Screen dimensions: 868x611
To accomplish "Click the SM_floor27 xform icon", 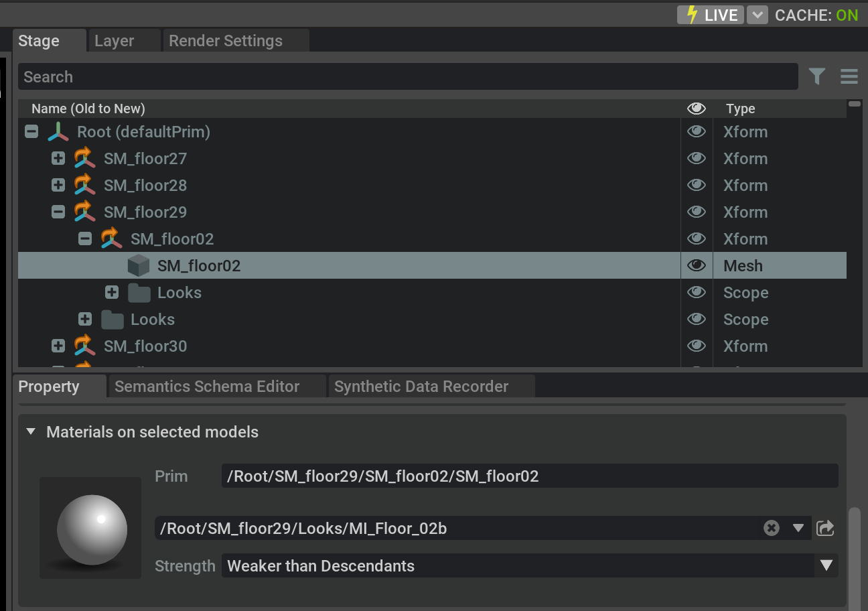I will [x=84, y=159].
